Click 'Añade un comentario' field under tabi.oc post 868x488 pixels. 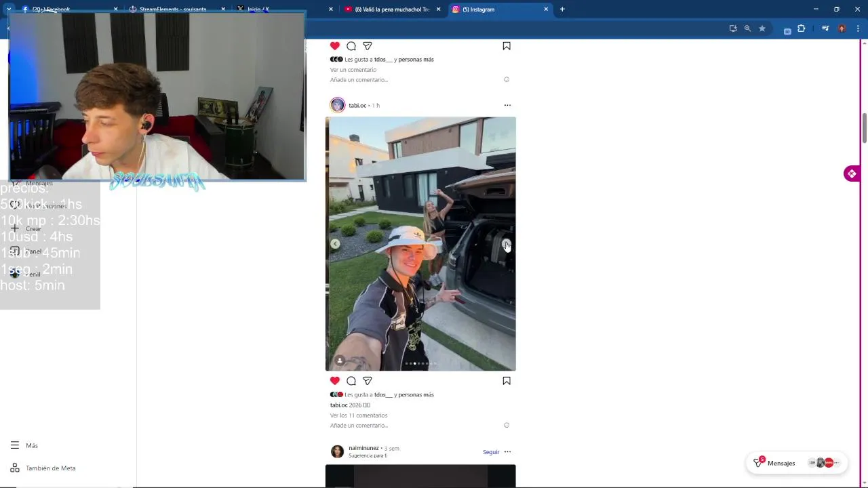tap(359, 426)
